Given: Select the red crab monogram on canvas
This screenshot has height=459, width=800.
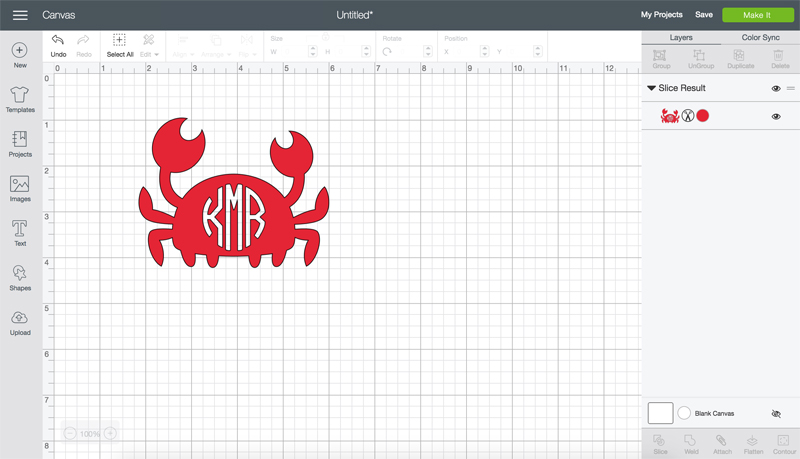Looking at the screenshot, I should (x=234, y=193).
